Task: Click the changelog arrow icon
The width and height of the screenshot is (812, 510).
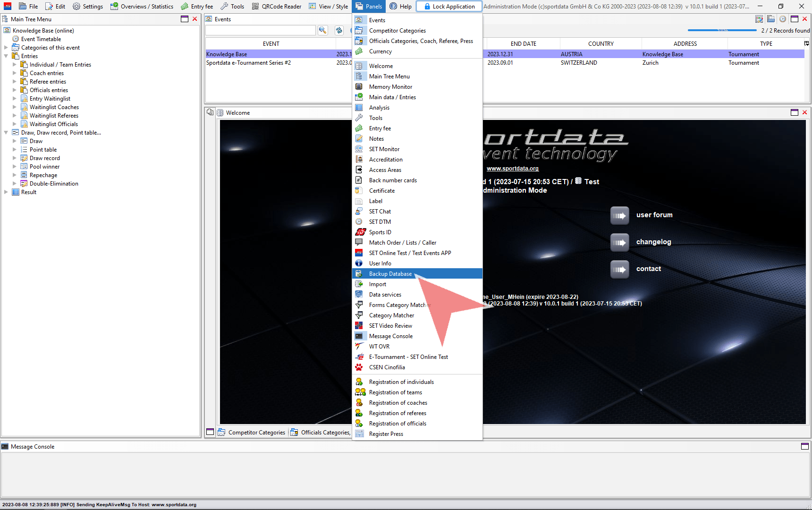Action: click(619, 242)
